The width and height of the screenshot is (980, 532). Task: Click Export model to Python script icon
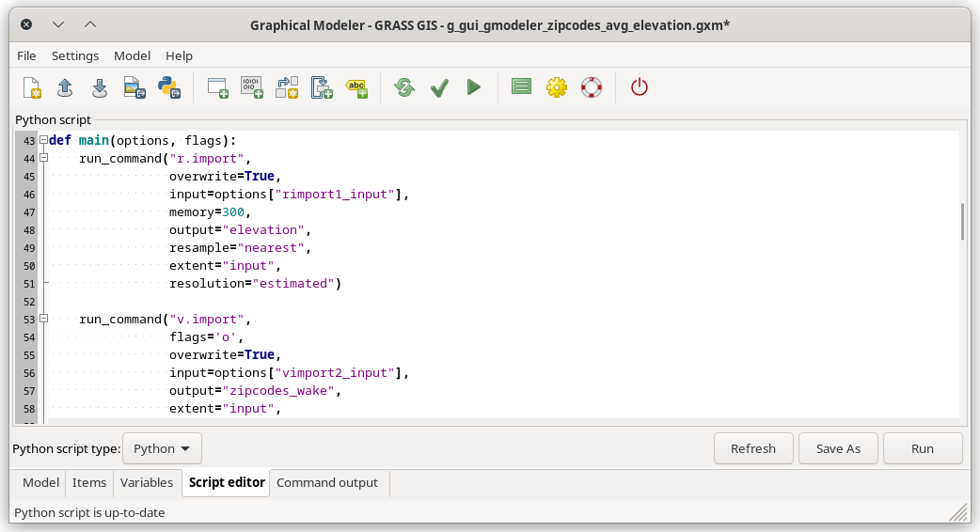tap(168, 88)
